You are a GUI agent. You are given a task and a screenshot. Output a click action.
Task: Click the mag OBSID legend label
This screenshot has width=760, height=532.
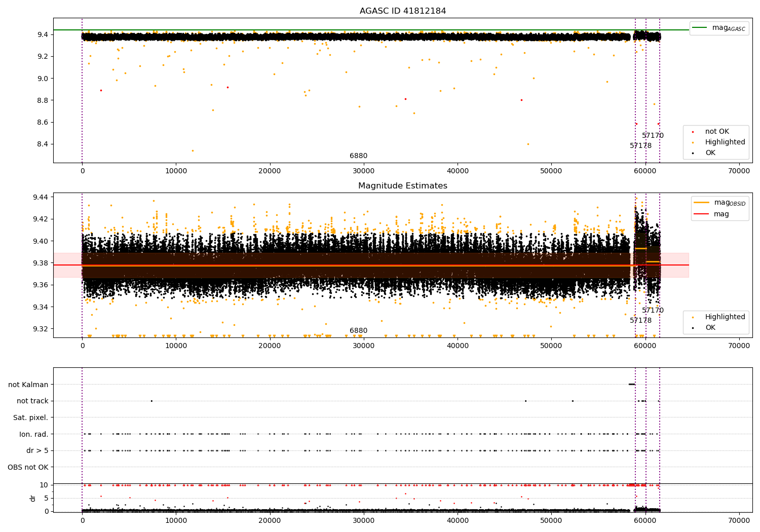click(730, 203)
